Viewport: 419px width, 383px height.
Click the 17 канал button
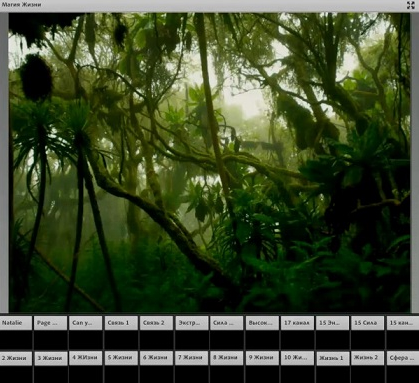coord(297,323)
